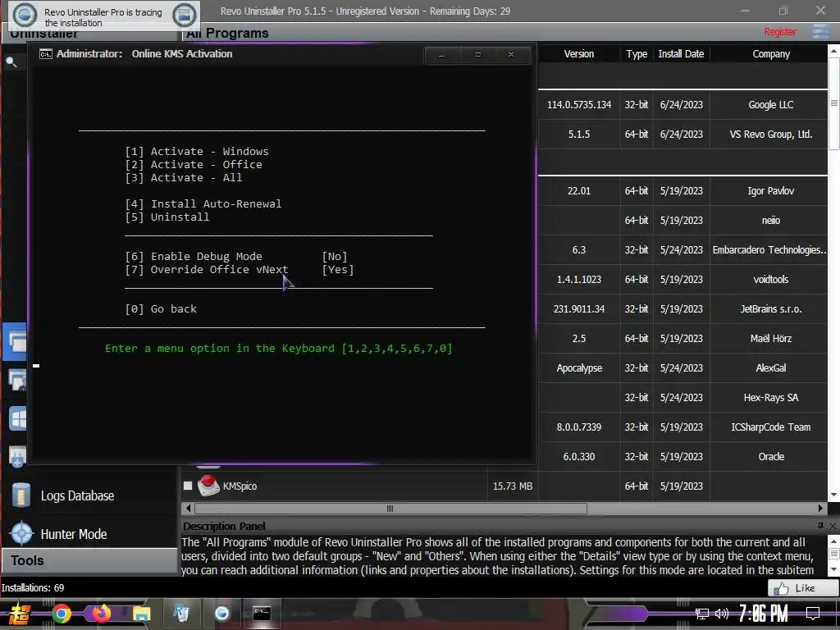Click the program list vertical scrollbar up arrow
The width and height of the screenshot is (840, 630).
point(833,51)
